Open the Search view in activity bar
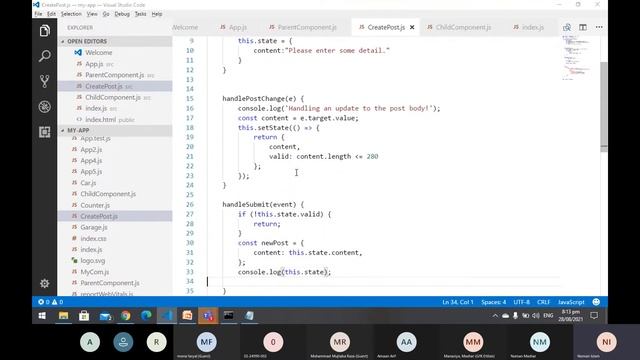This screenshot has width=640, height=360. point(44,56)
